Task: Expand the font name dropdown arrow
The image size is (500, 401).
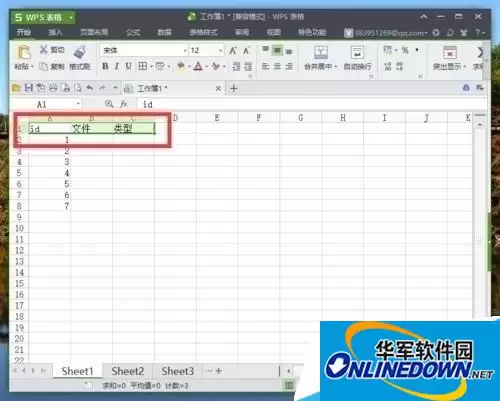Action: 185,51
